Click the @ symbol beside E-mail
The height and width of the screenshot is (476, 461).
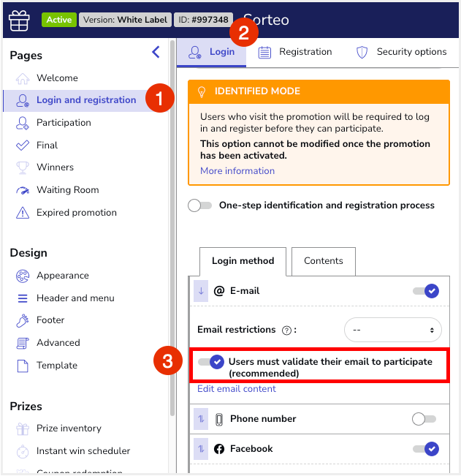click(219, 291)
